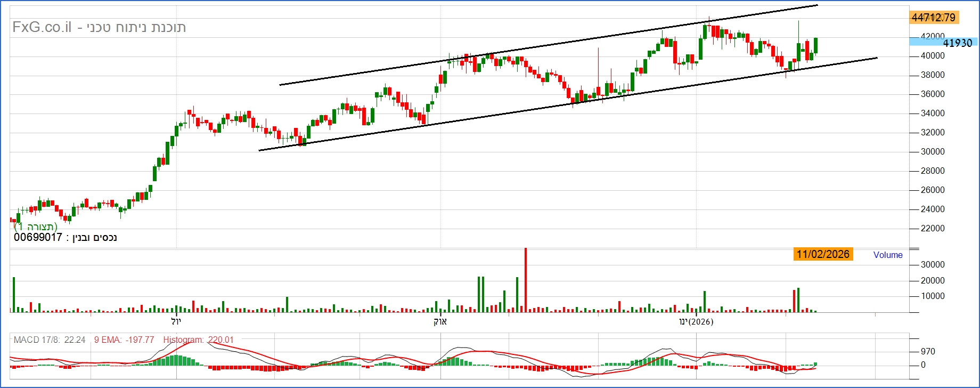Click the green (תצורה 1) label
Screen dimensions: 980x388
(35, 227)
